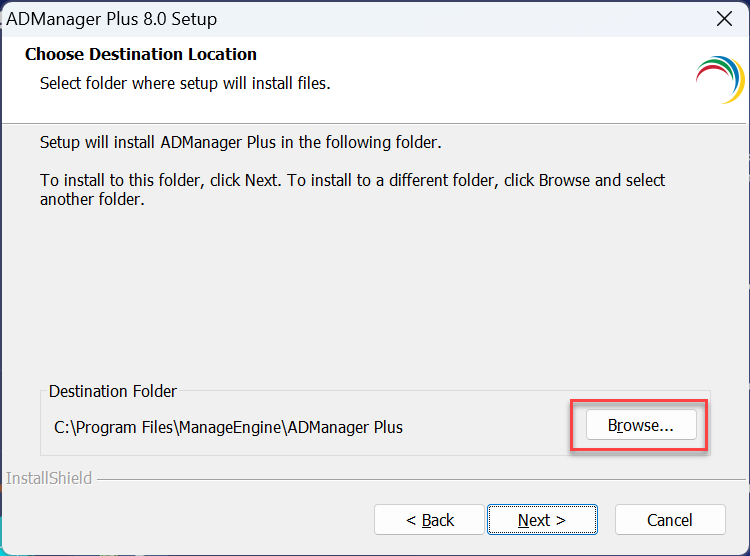This screenshot has height=556, width=750.
Task: Click the Destination Folder group label
Action: [113, 391]
